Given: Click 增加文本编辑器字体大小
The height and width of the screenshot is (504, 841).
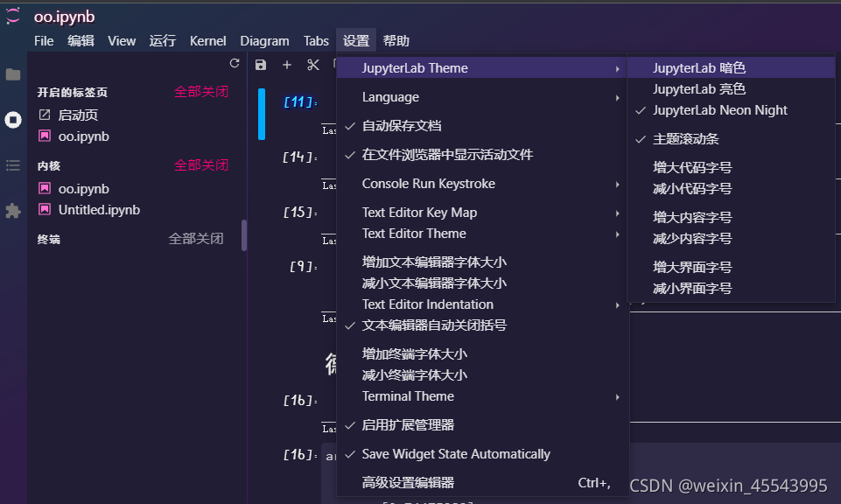Looking at the screenshot, I should point(483,262).
